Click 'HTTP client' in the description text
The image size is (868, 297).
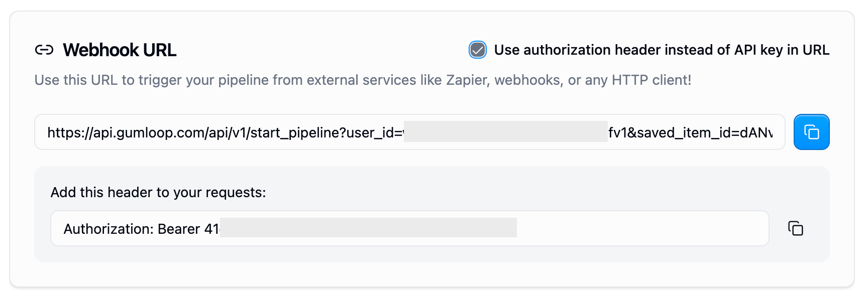pos(649,80)
